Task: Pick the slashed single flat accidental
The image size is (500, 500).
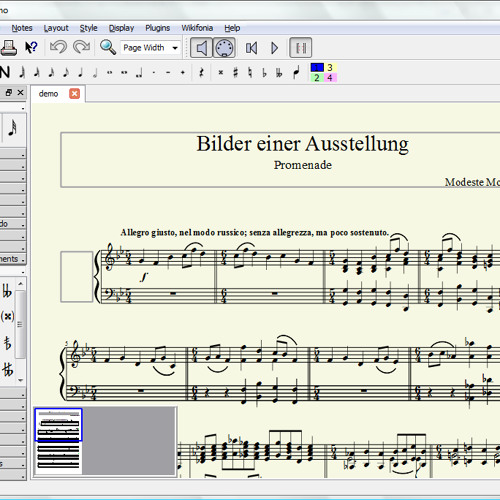Action: (x=7, y=343)
